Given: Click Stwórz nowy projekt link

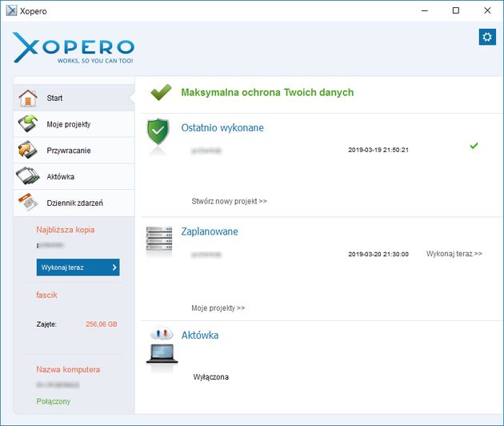Looking at the screenshot, I should tap(229, 201).
